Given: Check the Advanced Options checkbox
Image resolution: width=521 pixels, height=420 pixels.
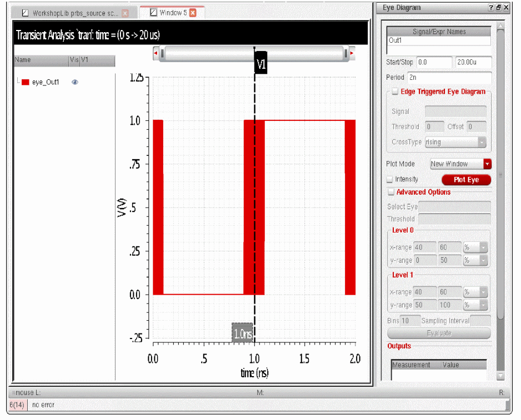Looking at the screenshot, I should (x=391, y=192).
